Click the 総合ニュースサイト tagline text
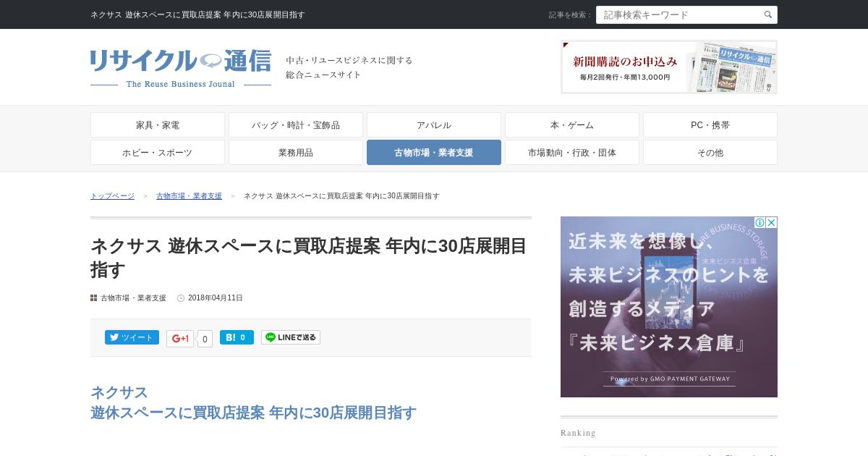The height and width of the screenshot is (456, 868). pos(323,75)
